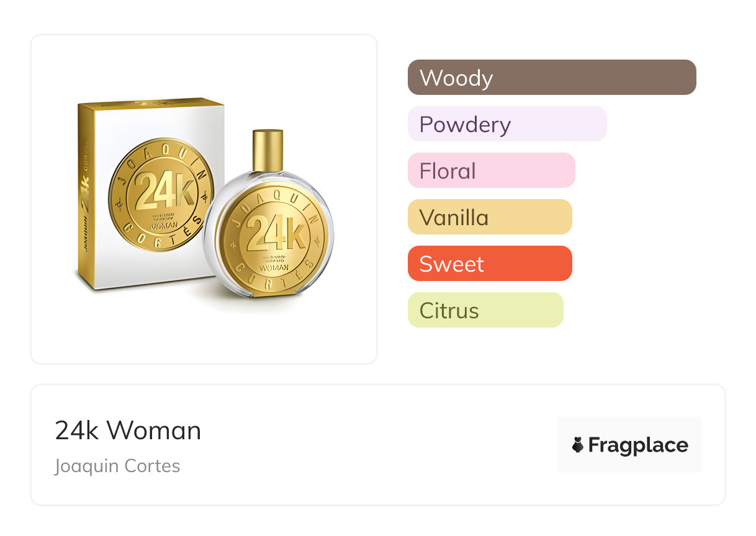
Task: Click the orange Sweet accord bar
Action: point(490,264)
